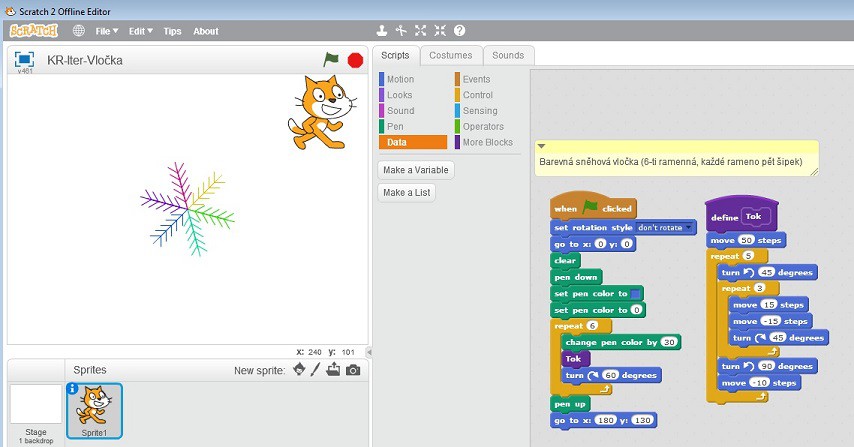Edit the repeat 6 count field
Viewport: 854px width, 447px height.
click(592, 326)
